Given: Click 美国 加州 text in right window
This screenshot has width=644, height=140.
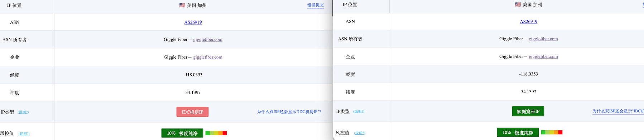Looking at the screenshot, I should pyautogui.click(x=532, y=5).
